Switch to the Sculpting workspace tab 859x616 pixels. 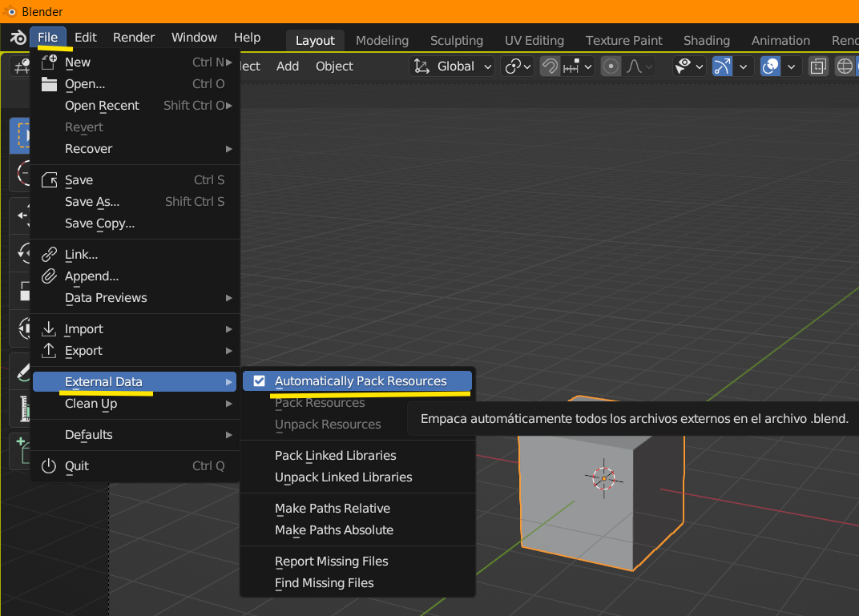coord(457,41)
